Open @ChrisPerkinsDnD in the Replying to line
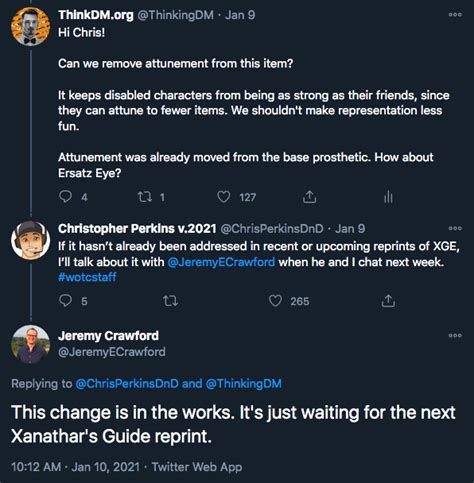 point(127,384)
